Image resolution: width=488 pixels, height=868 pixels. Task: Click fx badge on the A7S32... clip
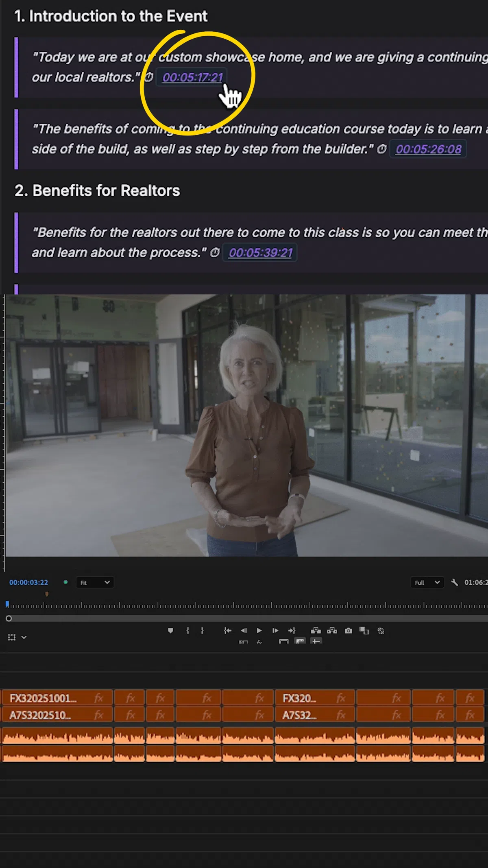click(341, 715)
